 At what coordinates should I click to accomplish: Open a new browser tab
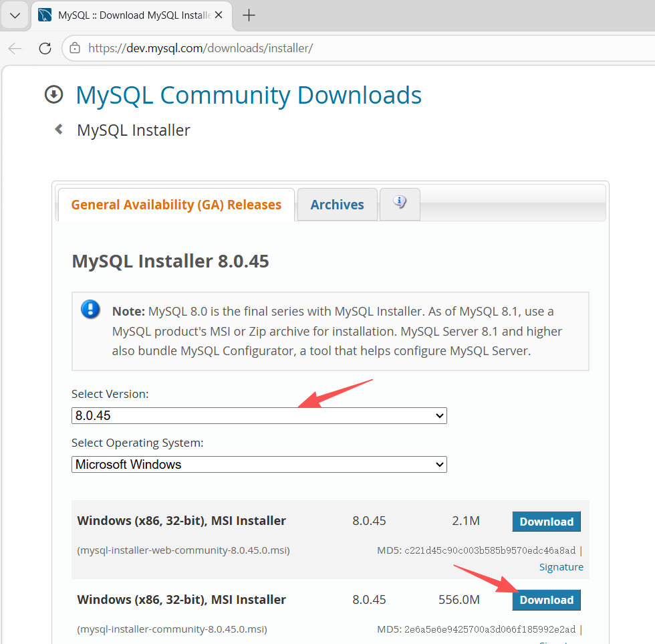coord(249,15)
